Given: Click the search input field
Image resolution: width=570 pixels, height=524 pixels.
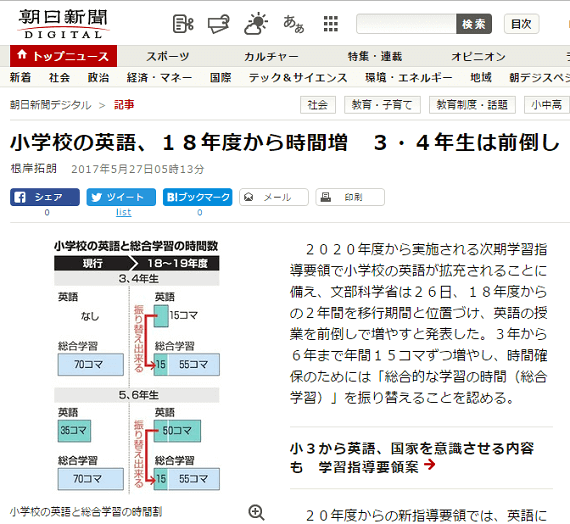Looking at the screenshot, I should click(x=406, y=24).
